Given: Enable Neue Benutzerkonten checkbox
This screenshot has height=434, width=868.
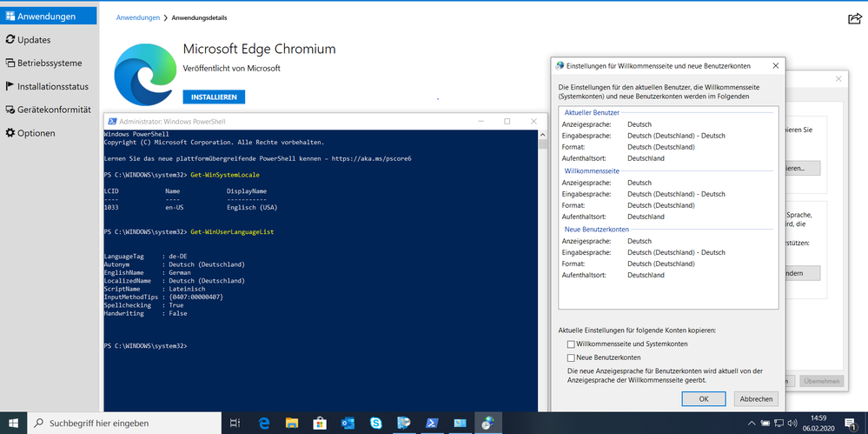Looking at the screenshot, I should click(x=571, y=357).
